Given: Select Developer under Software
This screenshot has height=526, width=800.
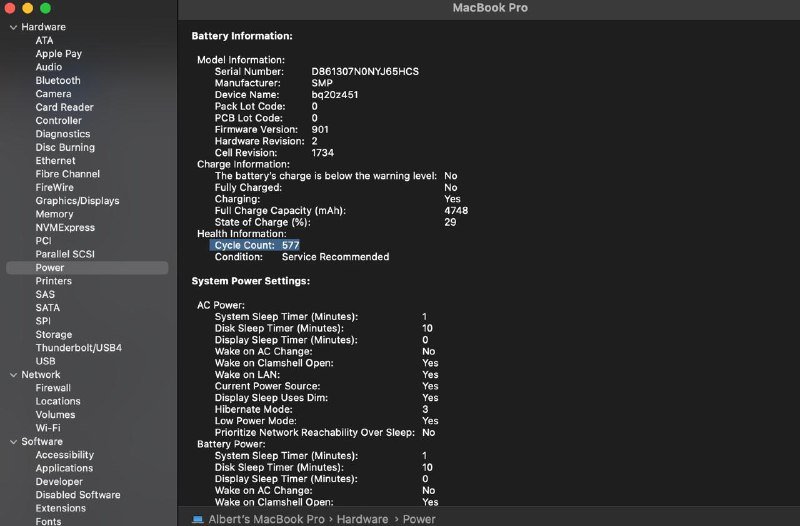Looking at the screenshot, I should [59, 482].
